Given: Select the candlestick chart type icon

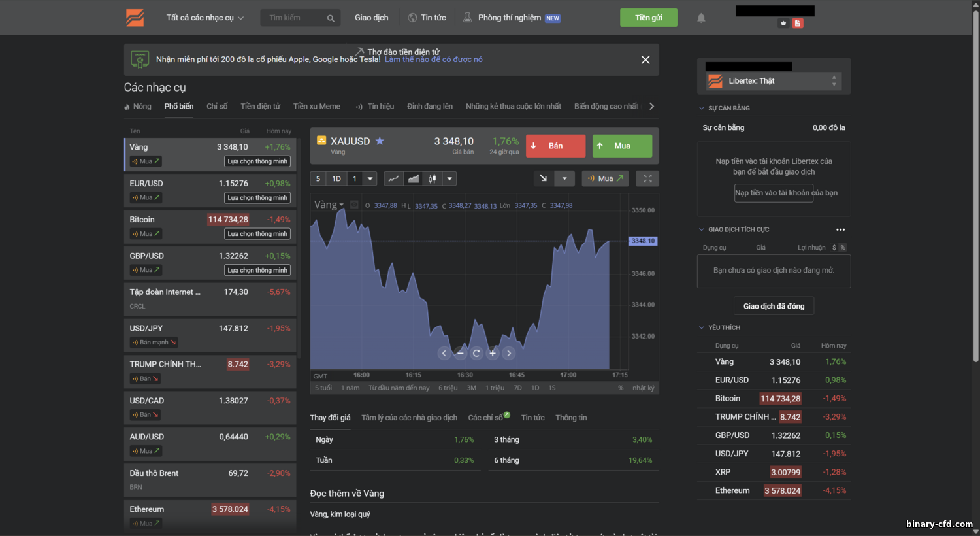Looking at the screenshot, I should (432, 178).
